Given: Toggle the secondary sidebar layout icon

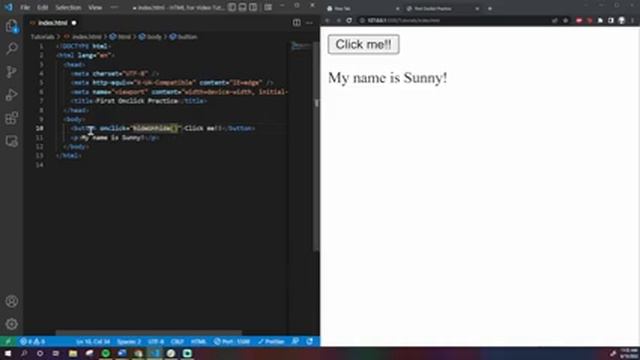Looking at the screenshot, I should pyautogui.click(x=253, y=7).
